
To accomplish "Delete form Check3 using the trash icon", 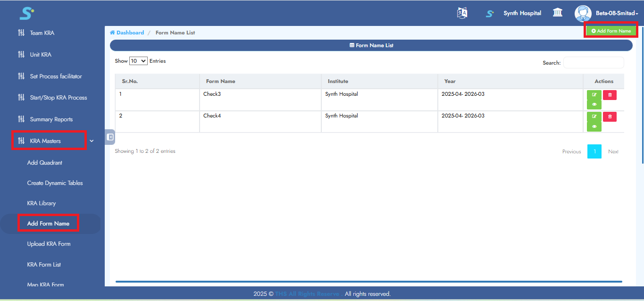I will tap(610, 94).
